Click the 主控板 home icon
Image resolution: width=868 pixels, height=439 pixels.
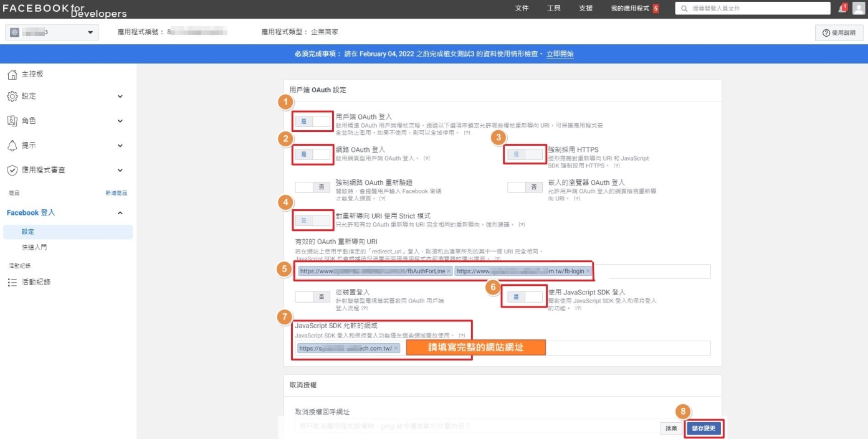(12, 75)
